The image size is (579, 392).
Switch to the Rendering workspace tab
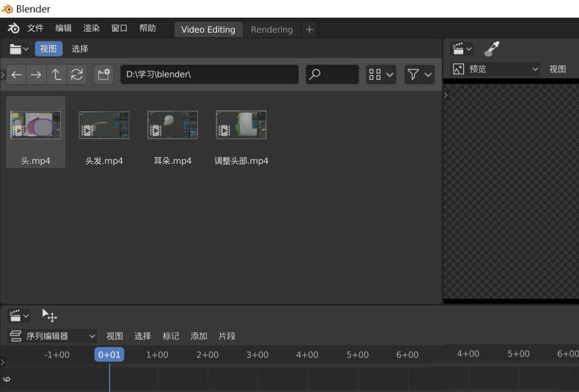[272, 29]
